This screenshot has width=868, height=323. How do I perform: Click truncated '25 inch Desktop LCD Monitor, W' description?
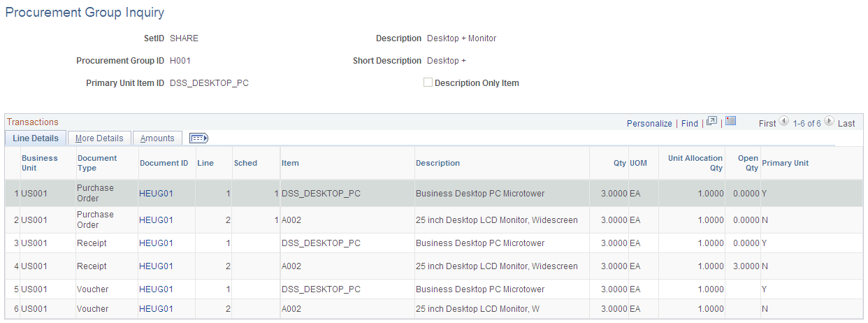point(477,309)
